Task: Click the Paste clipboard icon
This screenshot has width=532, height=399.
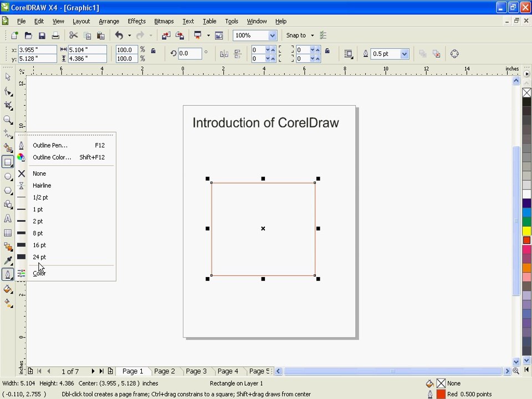Action: tap(100, 35)
